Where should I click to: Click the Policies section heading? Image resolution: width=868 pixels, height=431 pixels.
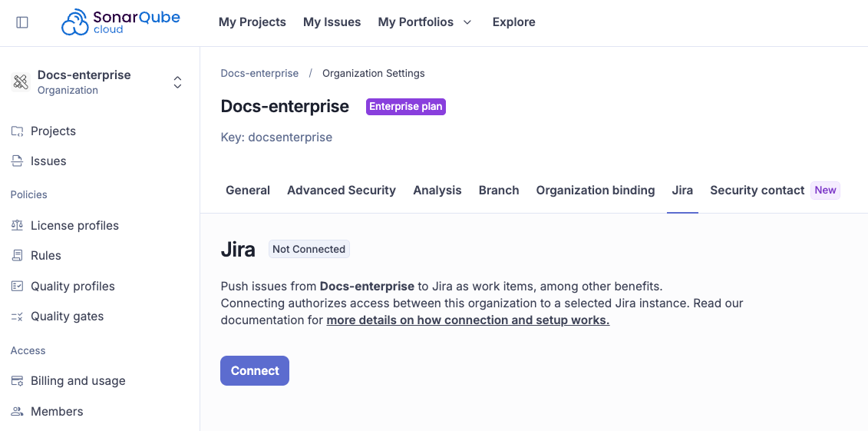click(x=29, y=194)
